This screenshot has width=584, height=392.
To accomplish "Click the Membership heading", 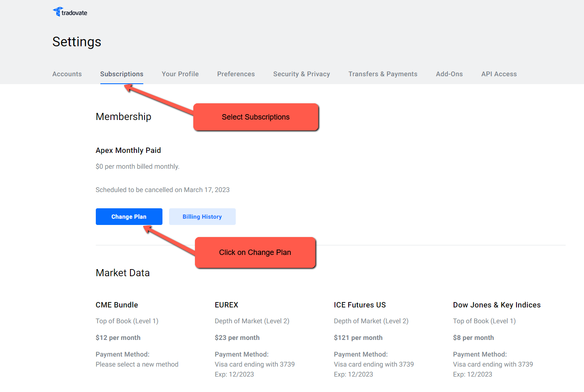I will pos(124,117).
